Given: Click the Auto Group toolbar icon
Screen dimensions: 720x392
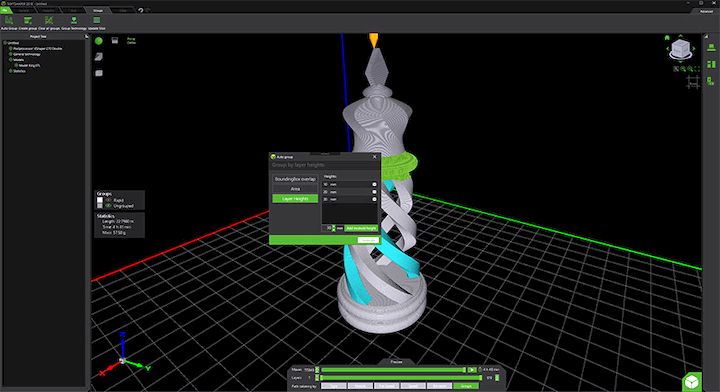Looking at the screenshot, I should click(8, 20).
